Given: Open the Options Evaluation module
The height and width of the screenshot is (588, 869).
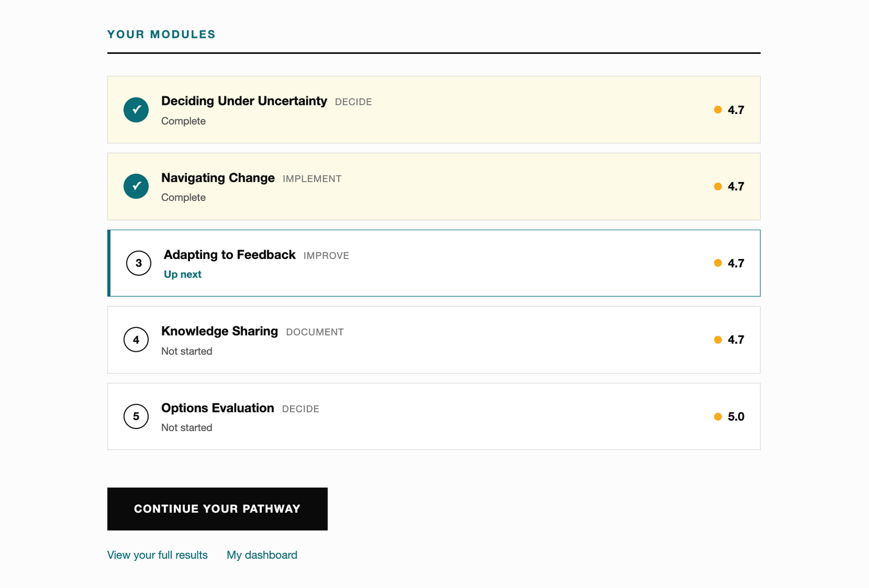Looking at the screenshot, I should point(434,416).
